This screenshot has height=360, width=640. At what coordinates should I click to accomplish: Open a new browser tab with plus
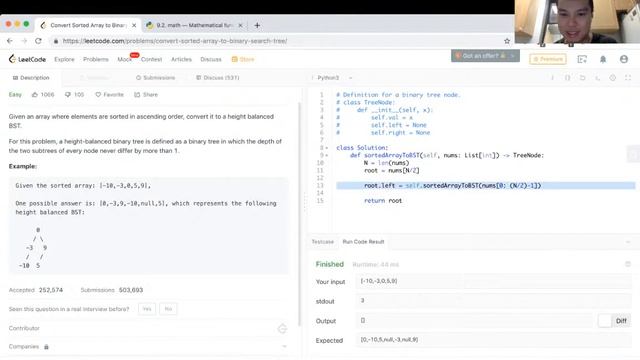tap(257, 25)
